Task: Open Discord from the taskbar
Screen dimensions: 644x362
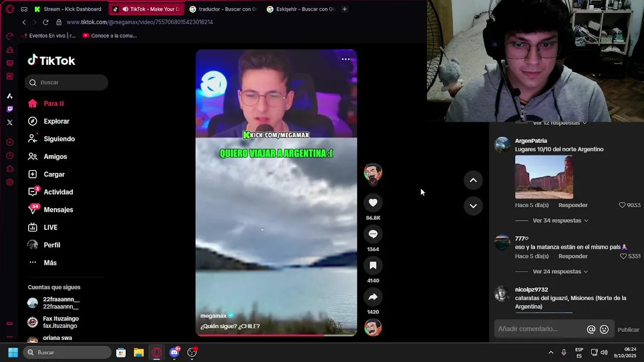Action: tap(174, 352)
